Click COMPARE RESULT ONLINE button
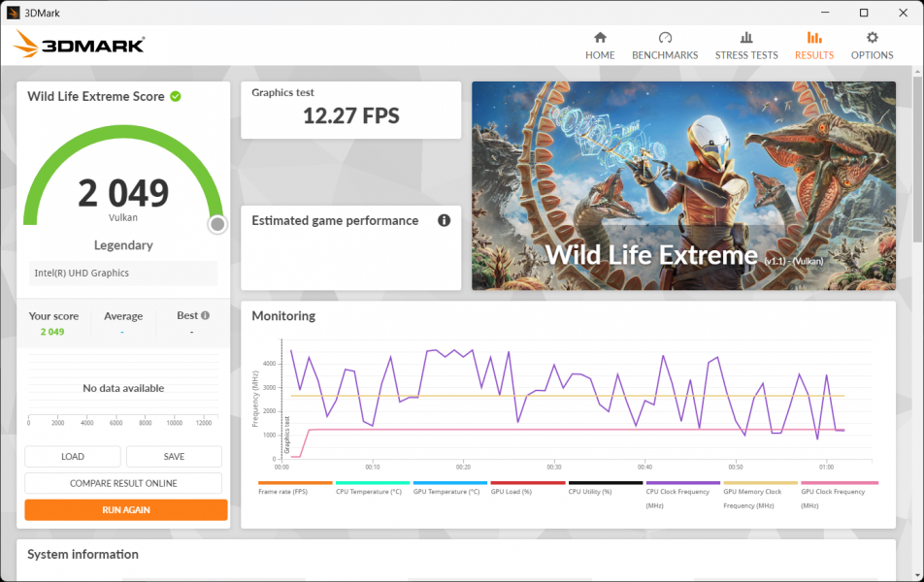Screen dimensions: 924x582 [123, 483]
